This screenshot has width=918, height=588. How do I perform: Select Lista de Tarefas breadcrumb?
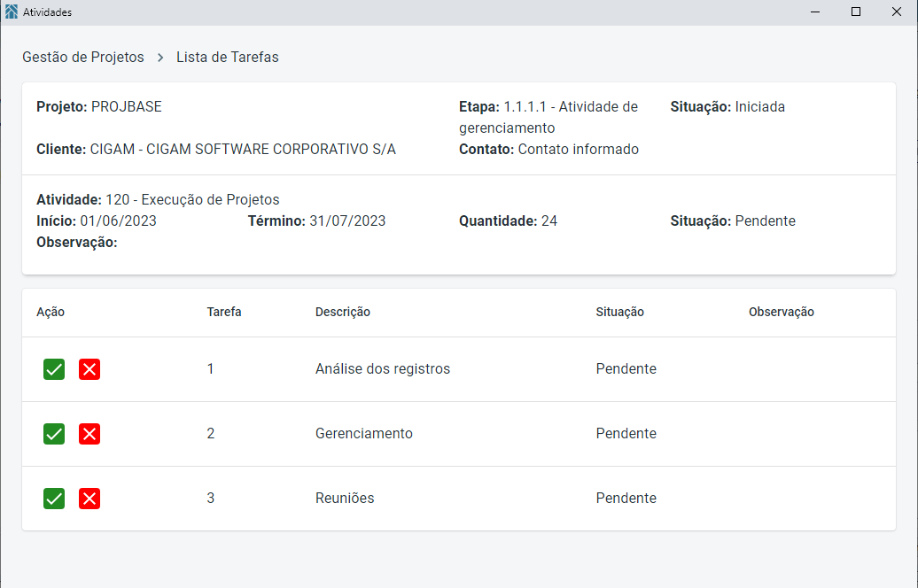pos(228,57)
